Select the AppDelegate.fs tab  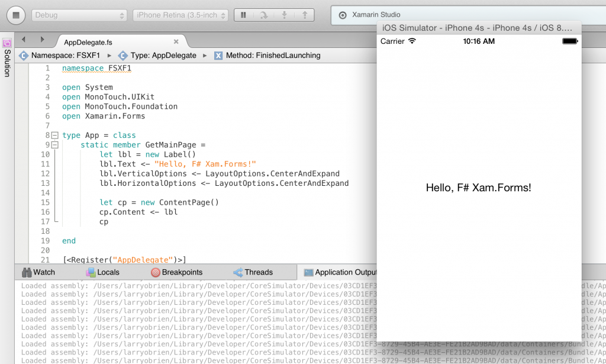88,42
